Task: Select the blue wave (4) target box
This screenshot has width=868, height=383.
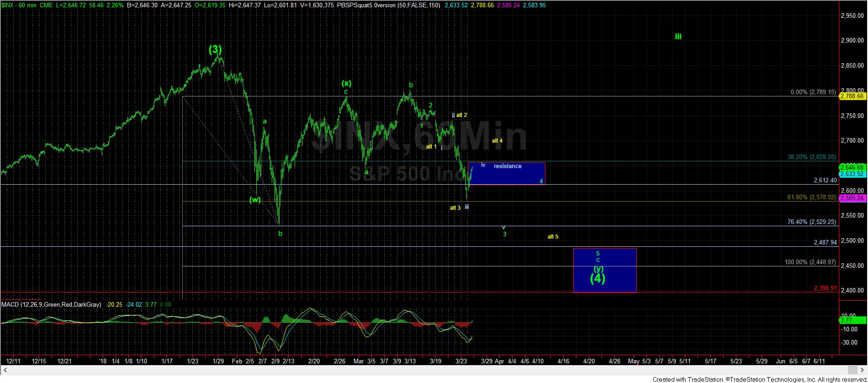Action: click(x=604, y=270)
